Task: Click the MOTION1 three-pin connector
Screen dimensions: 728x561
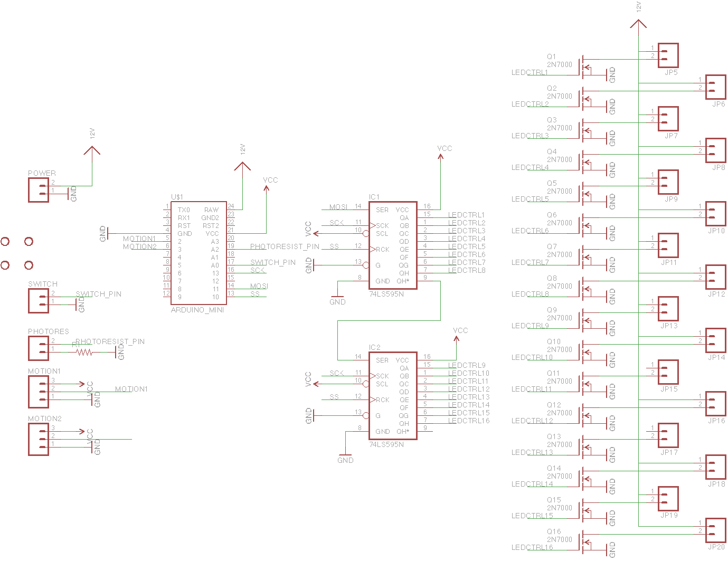Action: tap(39, 392)
